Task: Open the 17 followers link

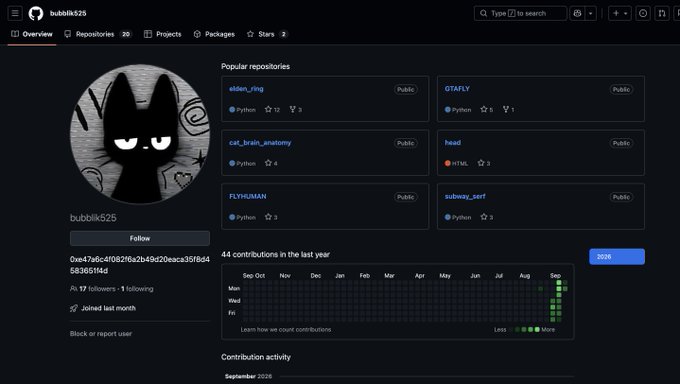Action: point(97,289)
